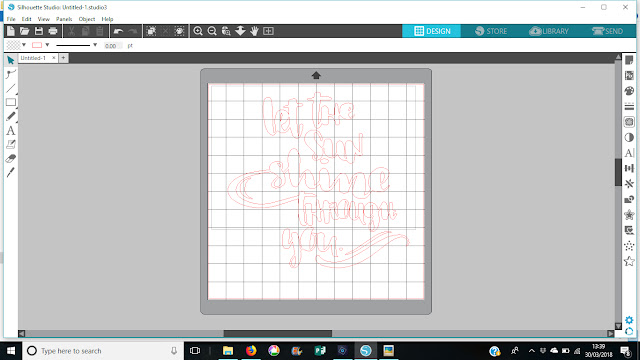
Task: Select the Freehand pencil tool
Action: [x=11, y=116]
